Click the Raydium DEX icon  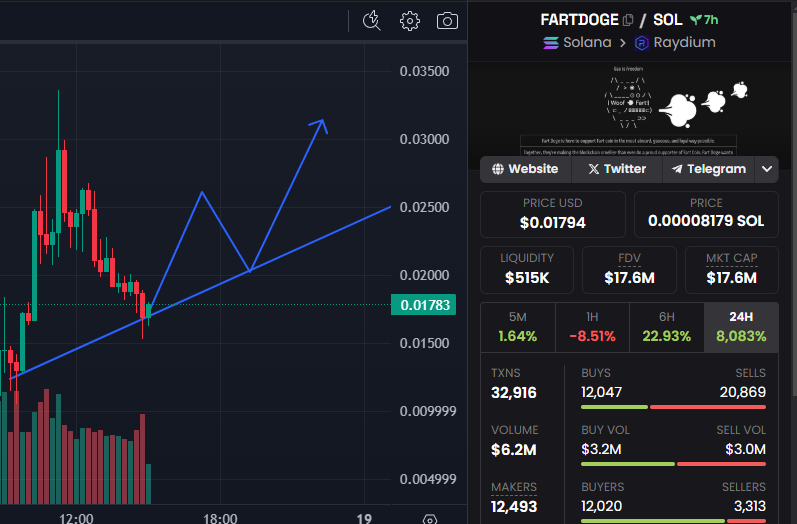641,43
